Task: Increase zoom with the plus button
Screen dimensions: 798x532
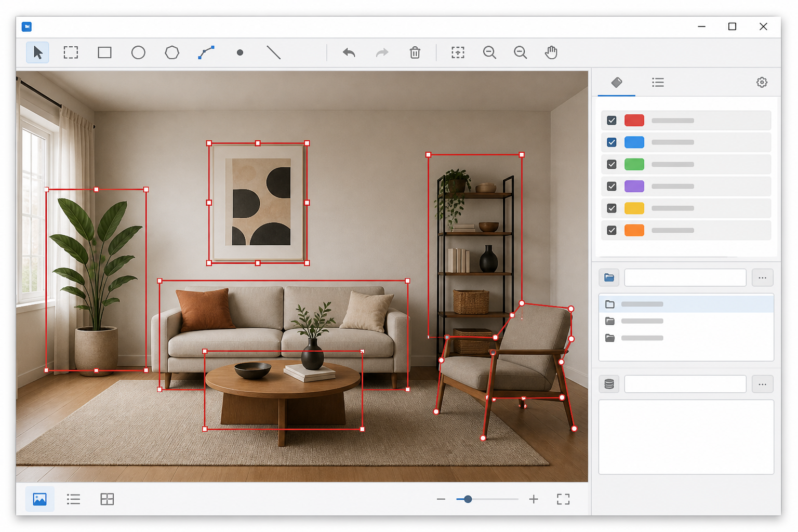Action: (534, 499)
